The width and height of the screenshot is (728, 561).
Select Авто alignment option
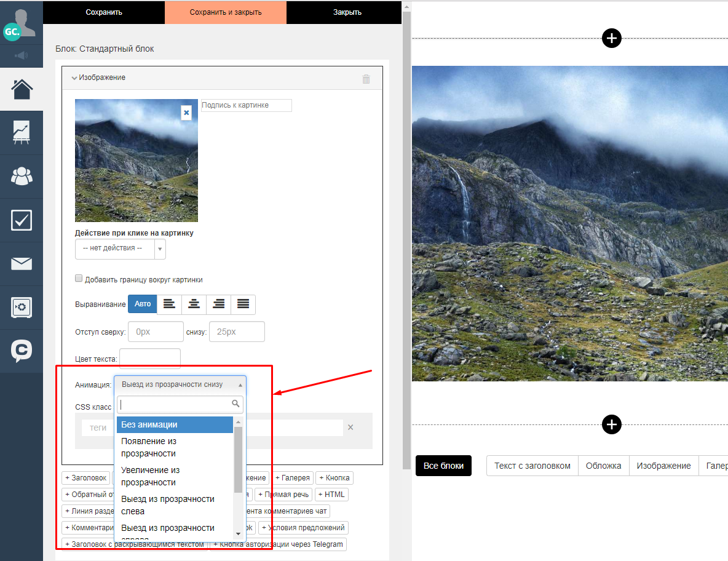tap(143, 304)
